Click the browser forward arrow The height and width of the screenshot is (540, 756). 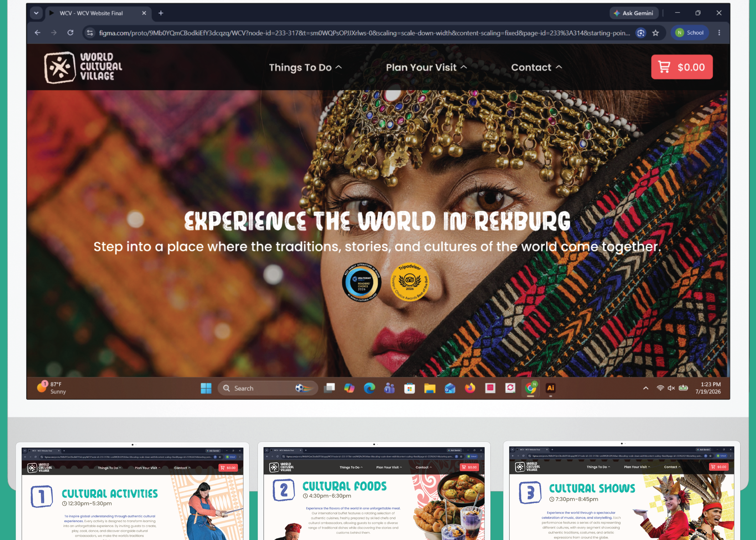[54, 33]
